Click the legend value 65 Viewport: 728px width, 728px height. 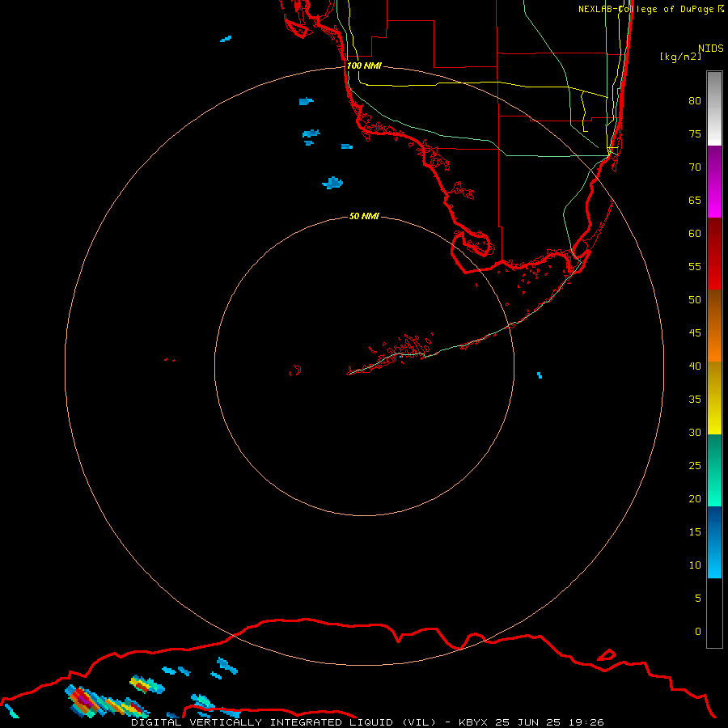(695, 201)
